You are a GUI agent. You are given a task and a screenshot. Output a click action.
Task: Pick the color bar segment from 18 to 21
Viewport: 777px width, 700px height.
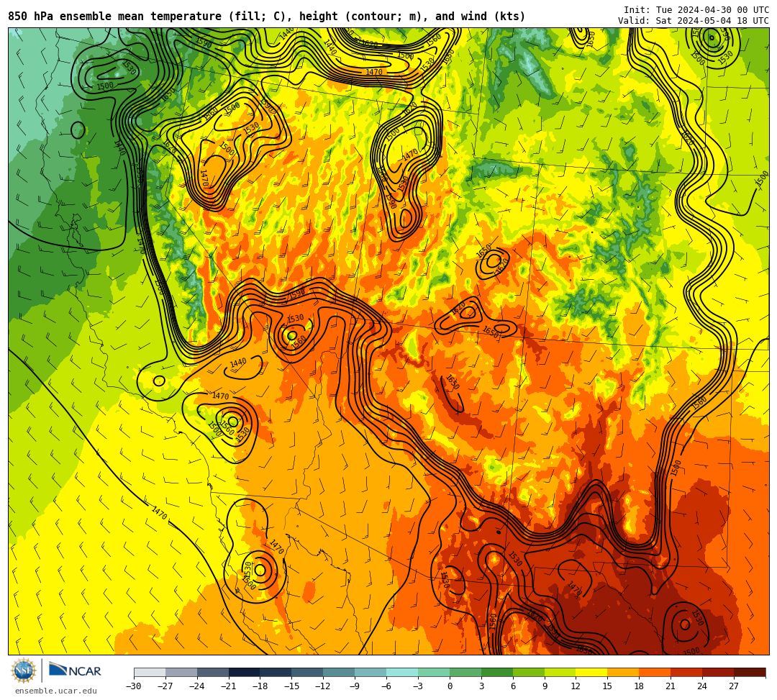[x=655, y=672]
